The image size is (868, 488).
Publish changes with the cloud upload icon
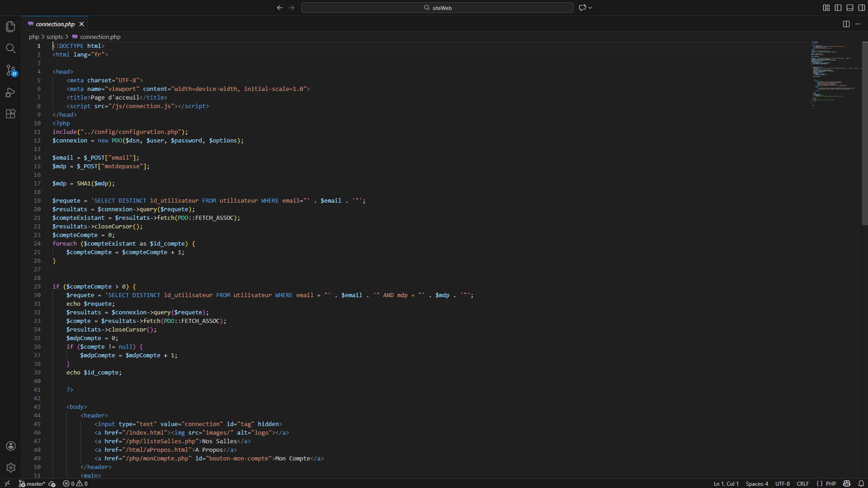pos(52,483)
